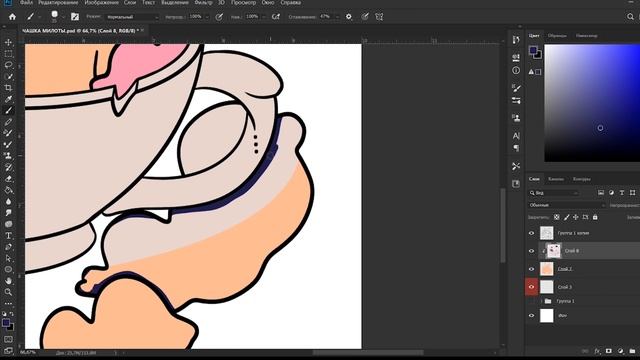Open brush mode Нормальный dropdown

click(x=131, y=17)
